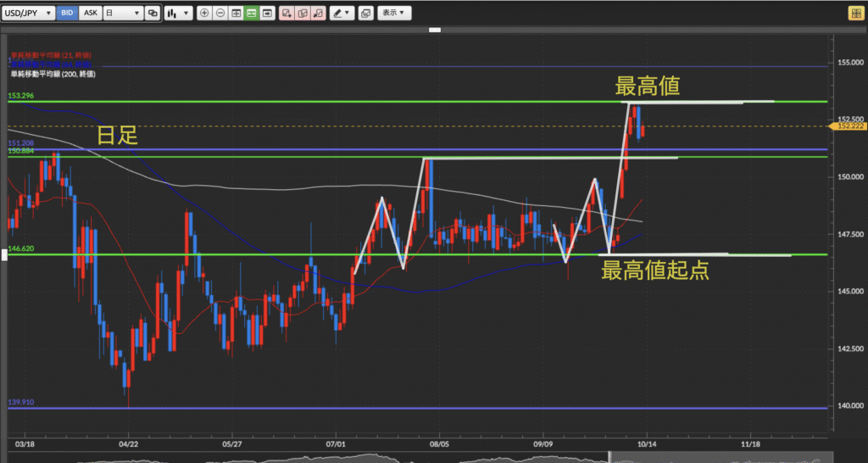The width and height of the screenshot is (868, 463).
Task: Click the zoom out minus icon
Action: point(220,13)
